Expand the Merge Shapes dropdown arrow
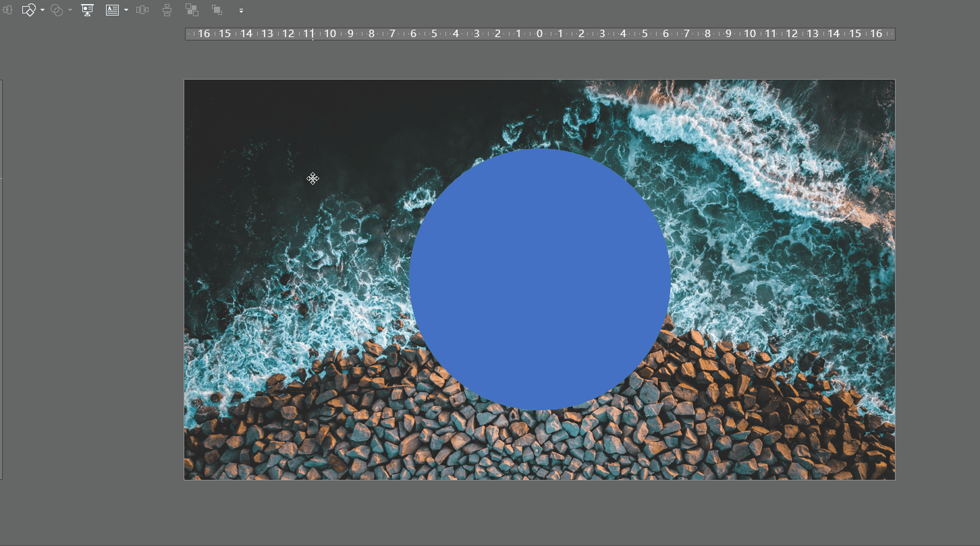 tap(70, 10)
